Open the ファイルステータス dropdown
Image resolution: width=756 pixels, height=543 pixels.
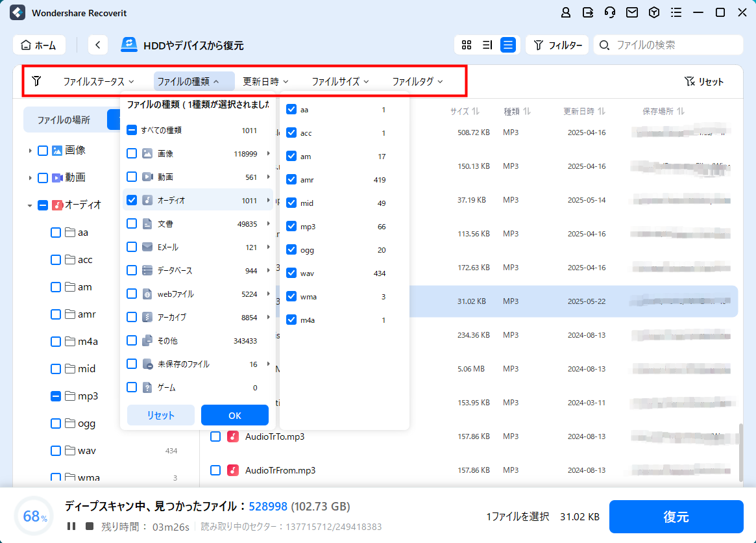click(99, 81)
